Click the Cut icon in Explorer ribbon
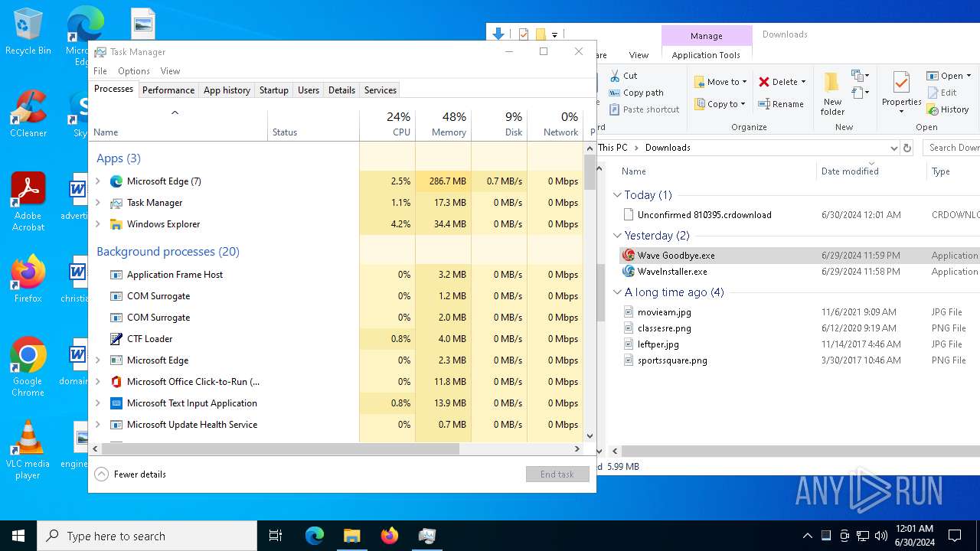The width and height of the screenshot is (980, 551). click(x=615, y=76)
